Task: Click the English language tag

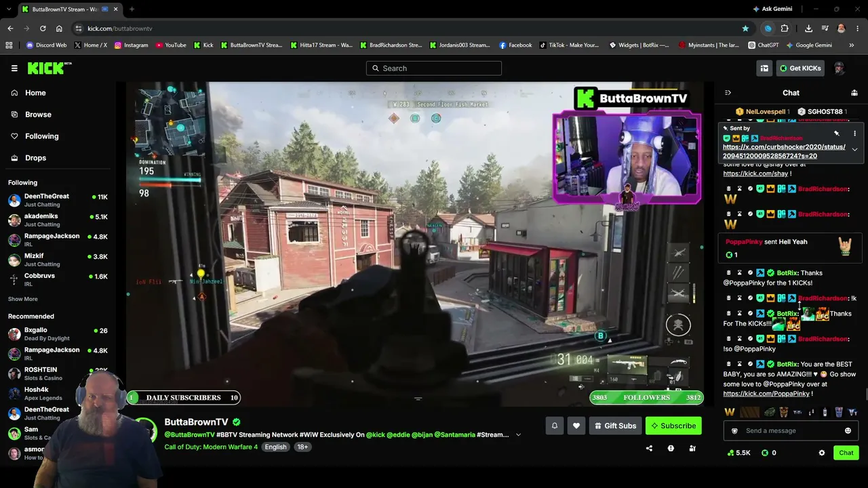Action: [x=275, y=447]
